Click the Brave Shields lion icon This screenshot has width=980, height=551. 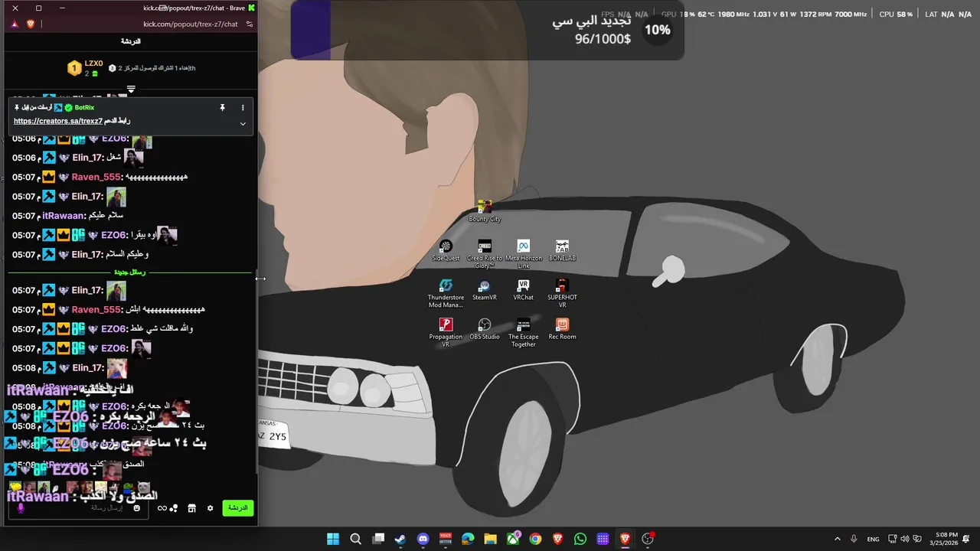(31, 24)
